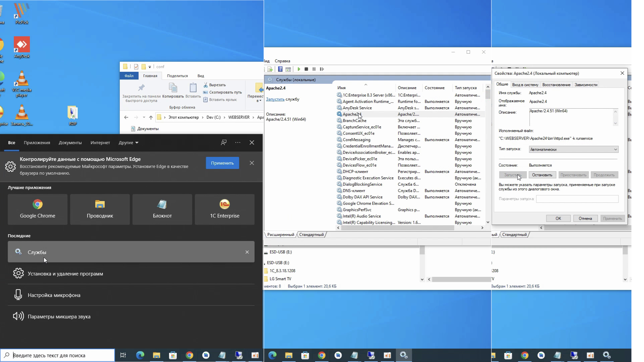This screenshot has width=644, height=362.
Task: Open the feedback icon in search panel
Action: (224, 142)
